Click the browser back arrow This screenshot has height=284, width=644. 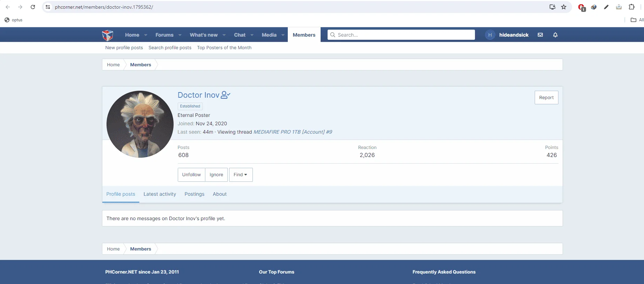click(8, 7)
